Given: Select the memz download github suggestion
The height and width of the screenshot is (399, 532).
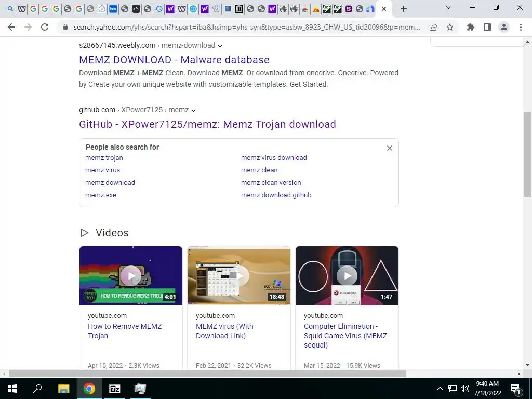Looking at the screenshot, I should tap(276, 195).
